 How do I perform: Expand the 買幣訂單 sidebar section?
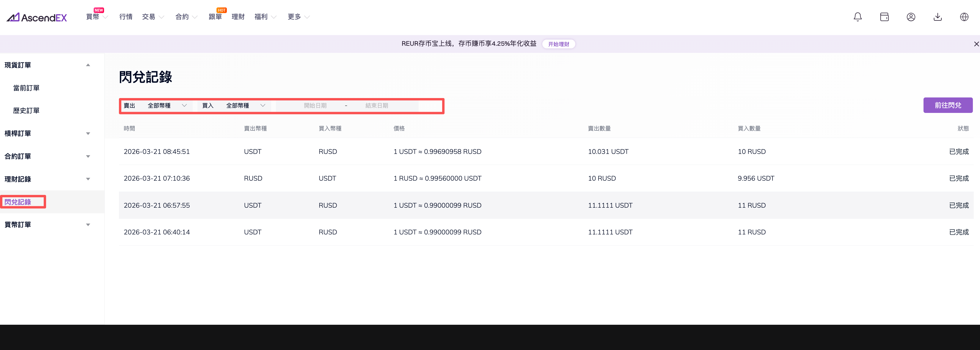click(88, 225)
